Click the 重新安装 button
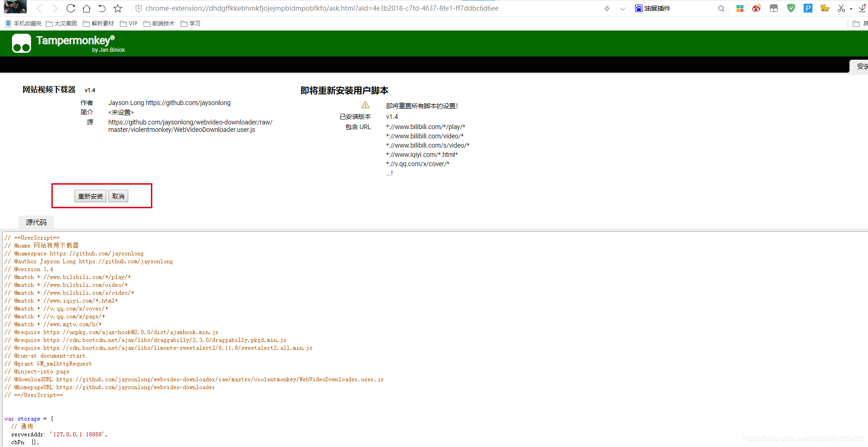Screen dimensions: 868x447 coord(90,196)
